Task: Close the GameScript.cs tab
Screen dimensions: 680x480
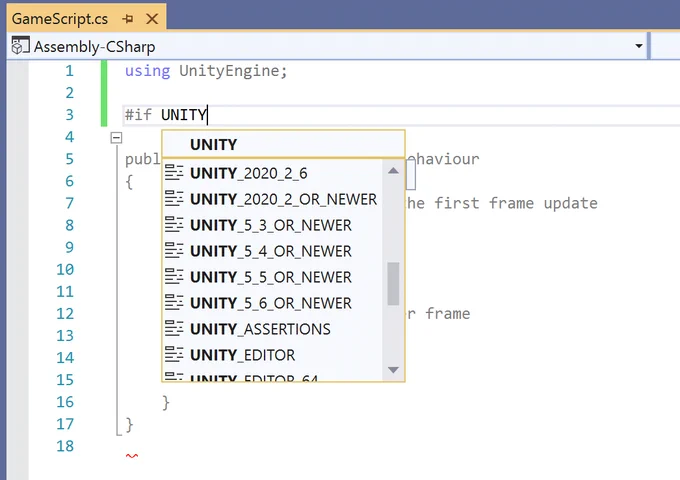Action: 152,19
